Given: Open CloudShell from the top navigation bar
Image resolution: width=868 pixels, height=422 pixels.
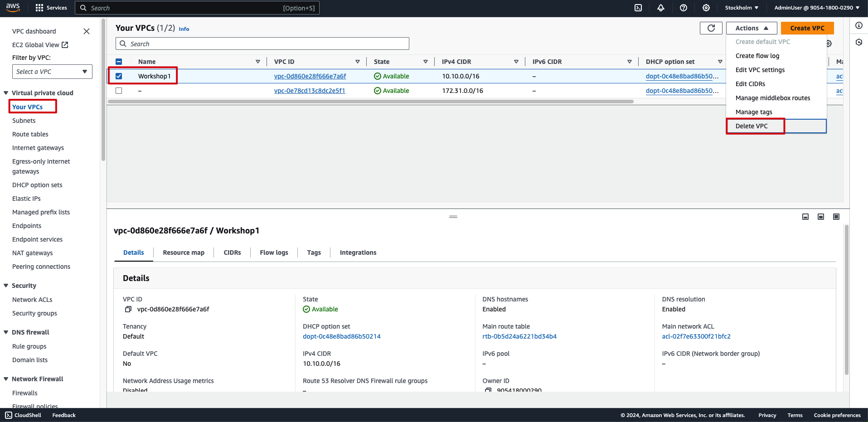Looking at the screenshot, I should [638, 8].
